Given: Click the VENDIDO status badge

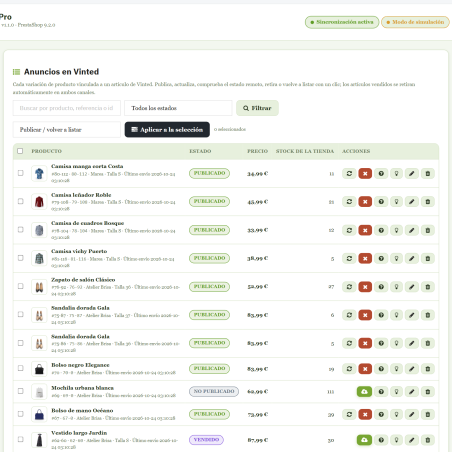Looking at the screenshot, I should (206, 440).
